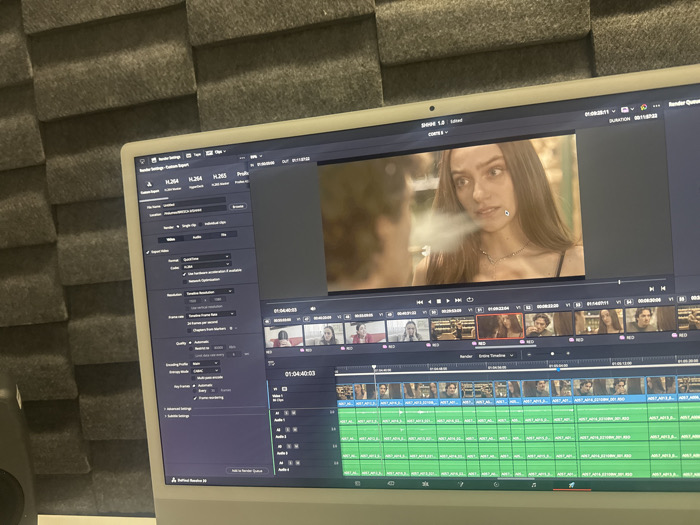Open the Fairlight page music note icon
Image resolution: width=700 pixels, height=525 pixels.
tap(533, 485)
